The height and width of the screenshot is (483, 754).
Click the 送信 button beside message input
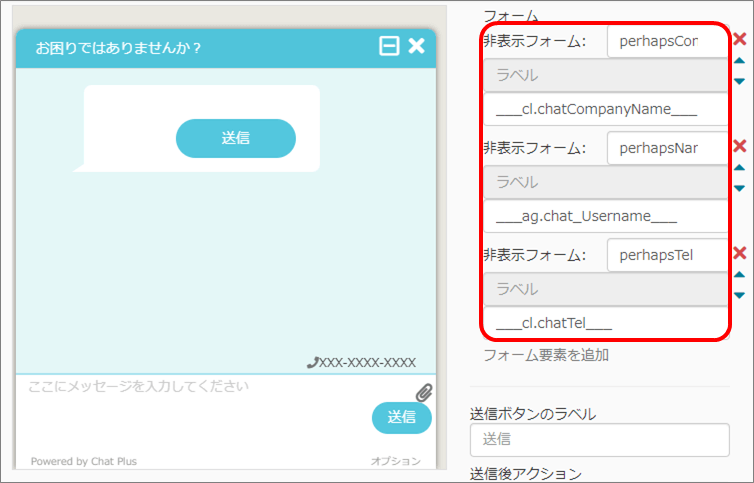402,417
